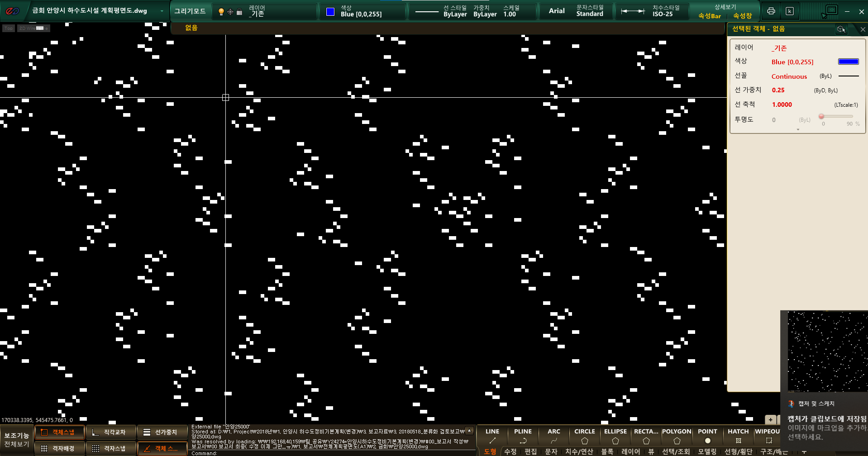
Task: Toggle 선가중치 lineweight display
Action: (162, 432)
